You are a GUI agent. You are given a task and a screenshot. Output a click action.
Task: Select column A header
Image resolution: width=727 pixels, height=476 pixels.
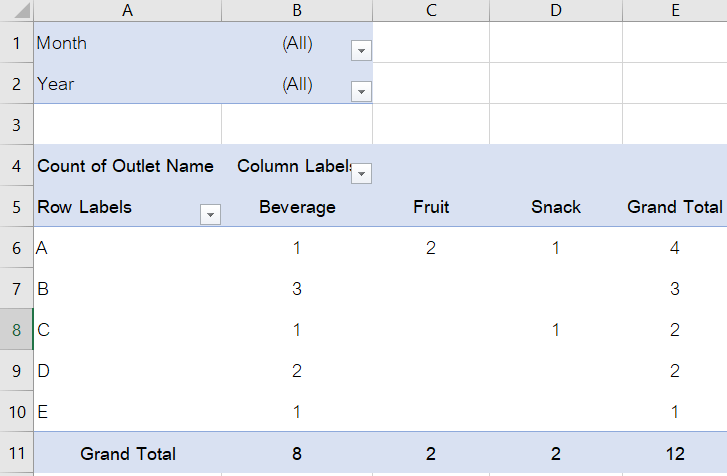127,10
